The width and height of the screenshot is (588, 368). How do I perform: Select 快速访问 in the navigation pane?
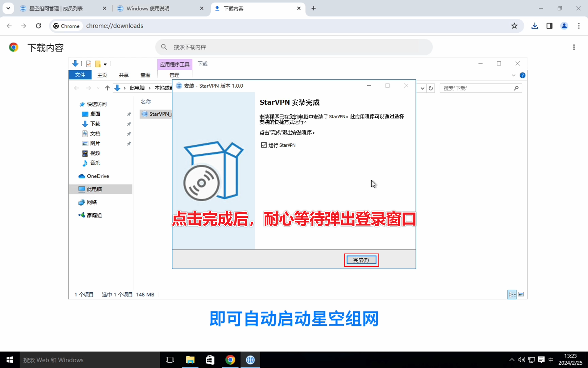pyautogui.click(x=97, y=104)
